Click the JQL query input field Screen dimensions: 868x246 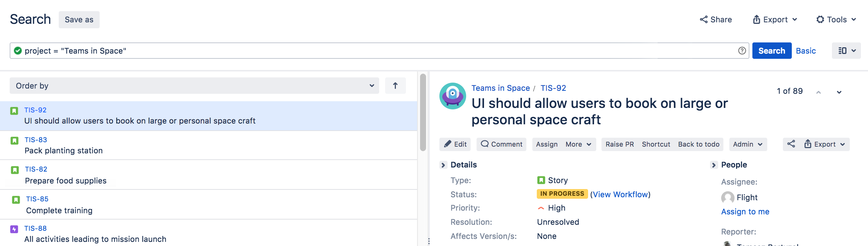[x=379, y=51]
